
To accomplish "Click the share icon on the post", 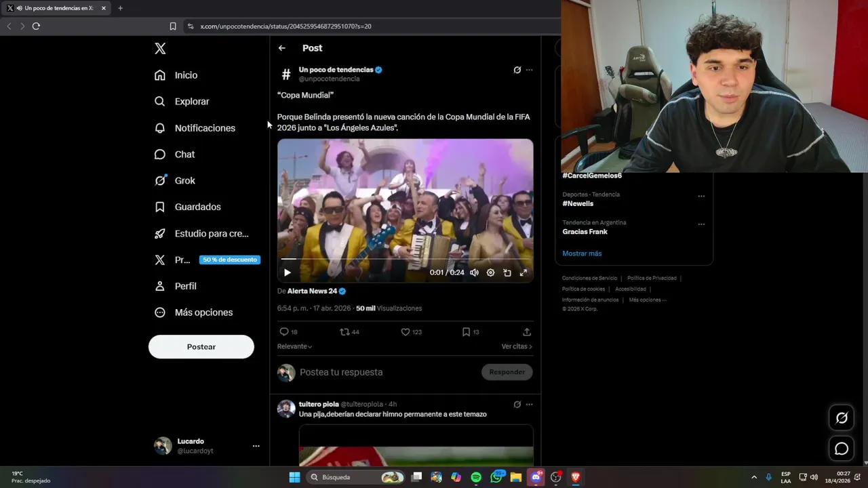I will pyautogui.click(x=527, y=332).
